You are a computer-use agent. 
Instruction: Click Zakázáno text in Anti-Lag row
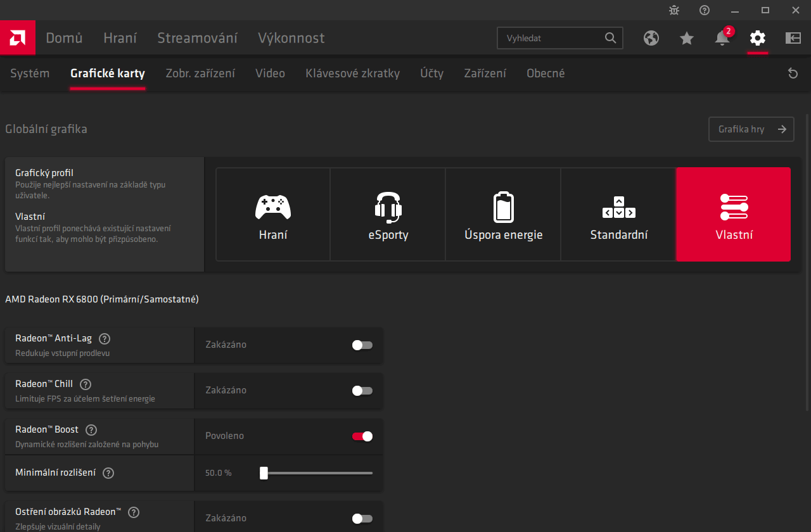(226, 345)
